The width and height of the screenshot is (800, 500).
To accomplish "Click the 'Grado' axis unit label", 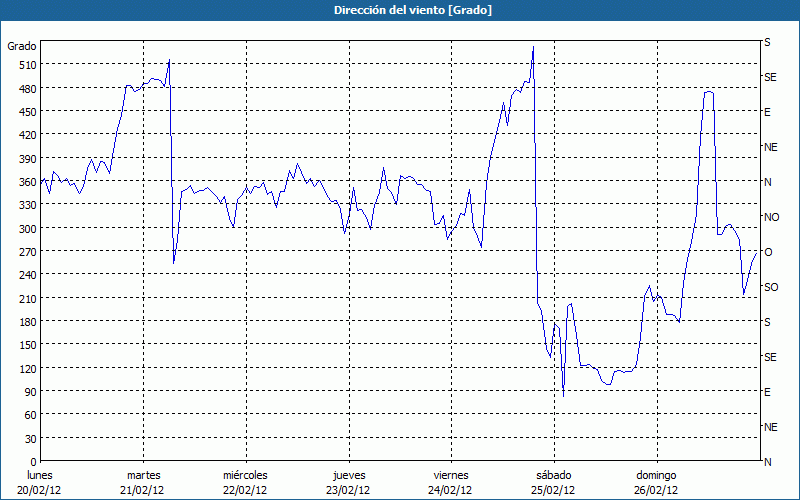I will click(22, 46).
